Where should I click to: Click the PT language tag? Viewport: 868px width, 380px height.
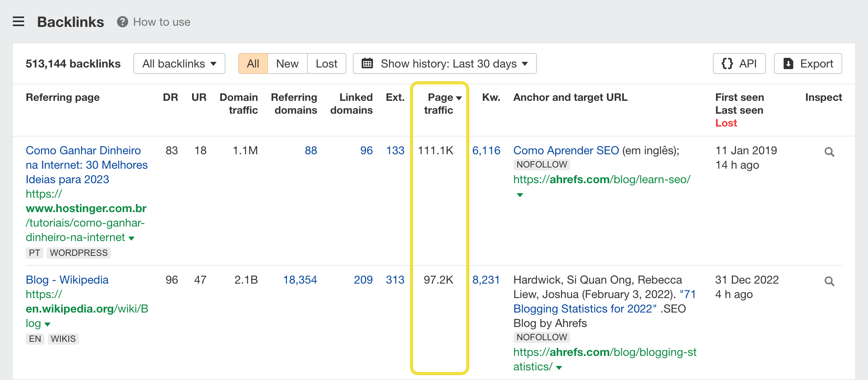point(35,253)
